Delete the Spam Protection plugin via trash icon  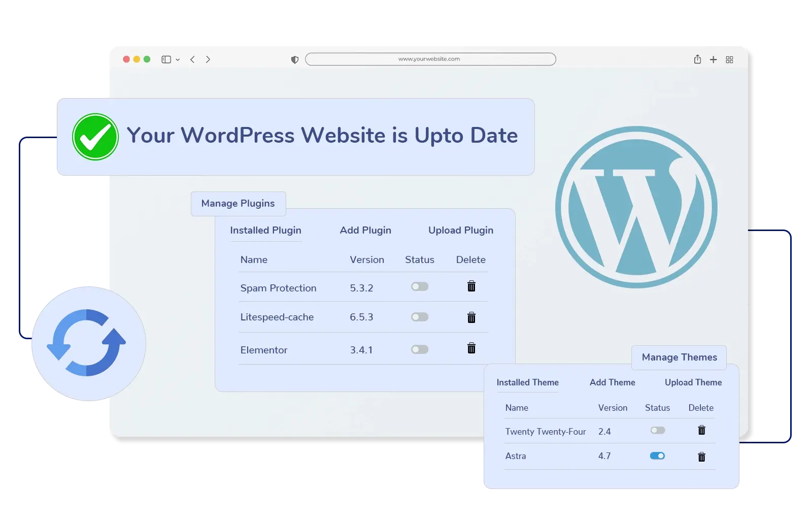pos(471,286)
